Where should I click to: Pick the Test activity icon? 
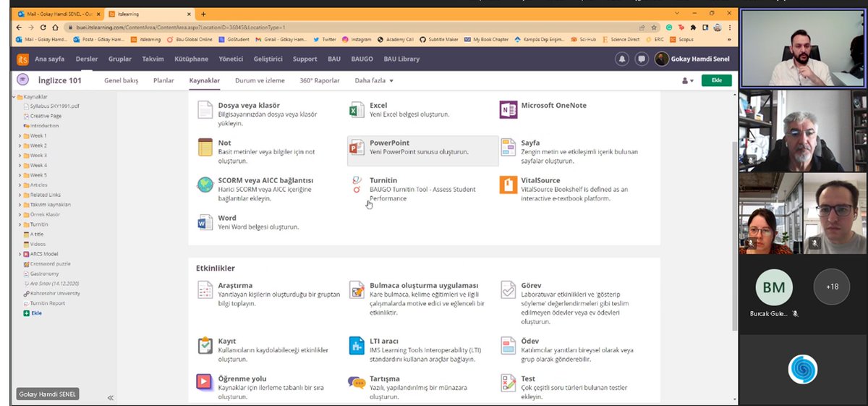point(508,382)
